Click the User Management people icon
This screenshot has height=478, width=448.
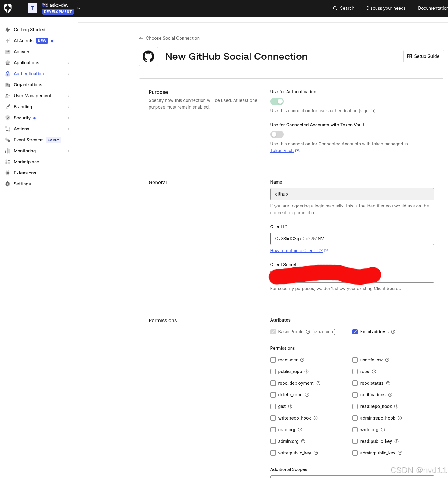coord(8,96)
